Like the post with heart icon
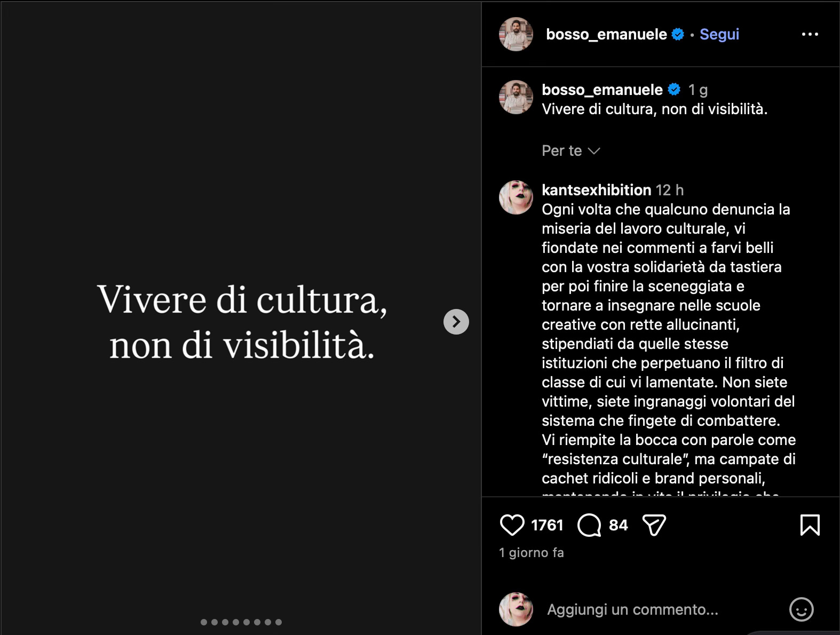Screen dimensions: 840x635 512,525
